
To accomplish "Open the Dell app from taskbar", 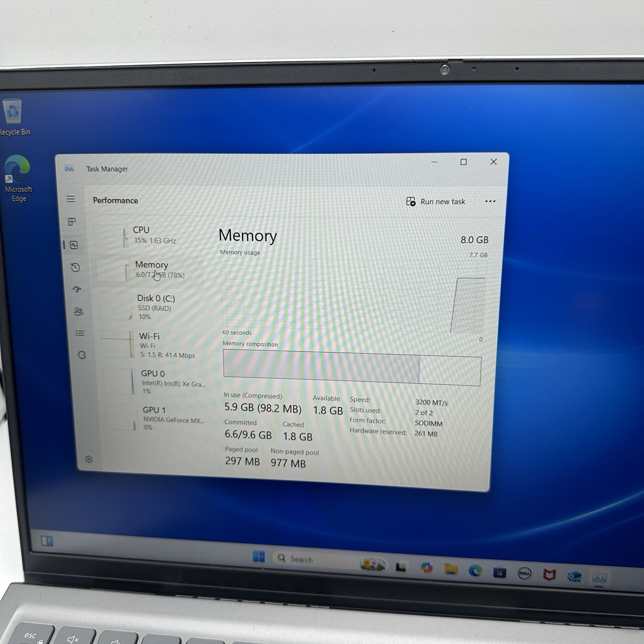I will 524,573.
